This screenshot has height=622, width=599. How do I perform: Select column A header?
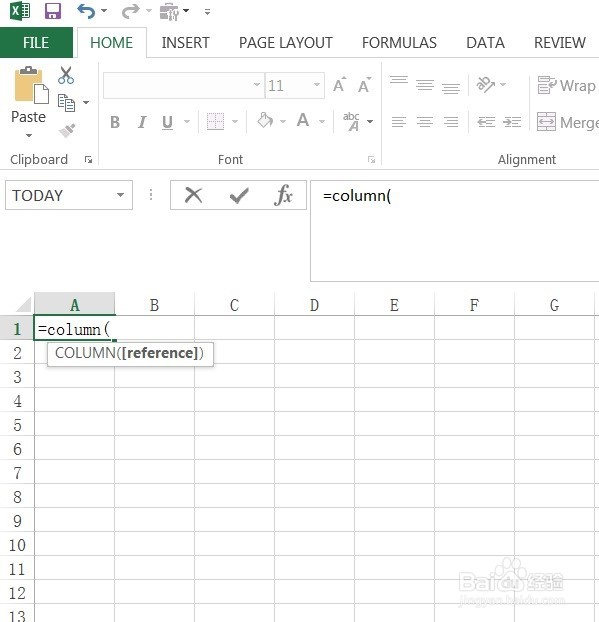(x=75, y=305)
